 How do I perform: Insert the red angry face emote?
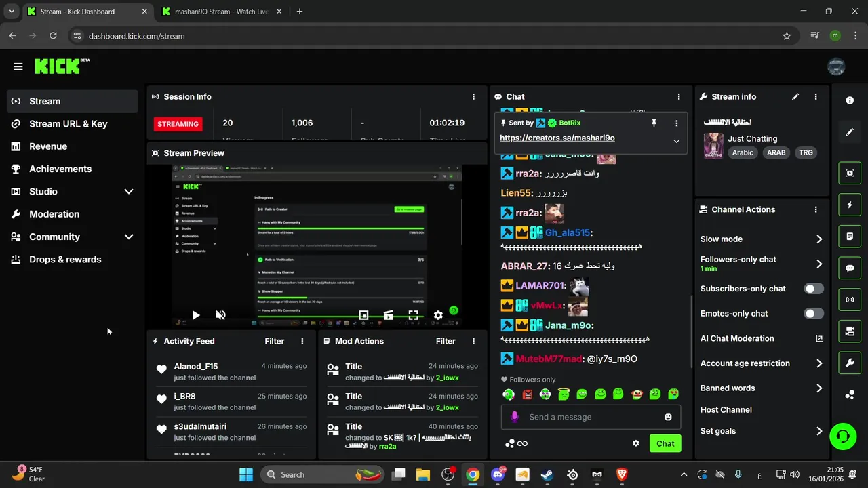tap(528, 394)
